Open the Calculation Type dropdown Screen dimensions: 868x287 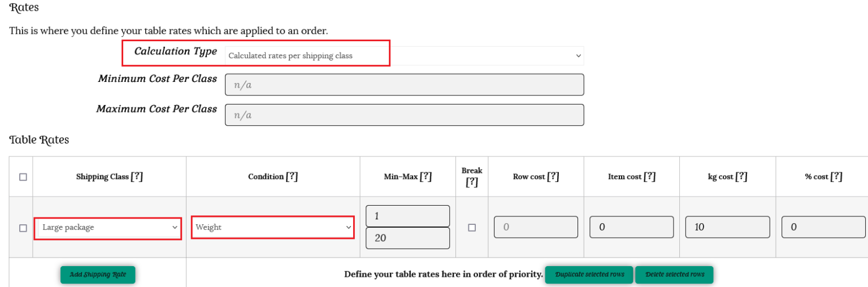click(404, 56)
